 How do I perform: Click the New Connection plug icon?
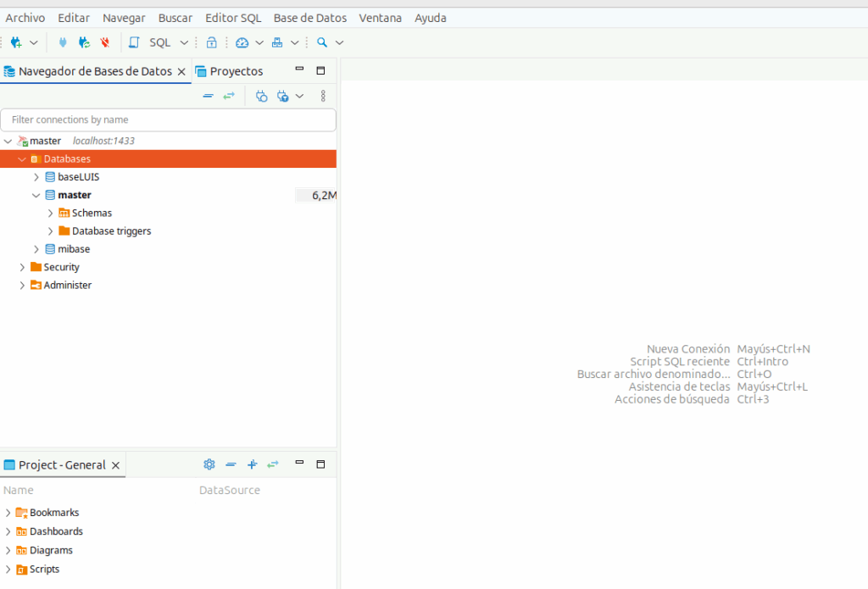click(16, 42)
